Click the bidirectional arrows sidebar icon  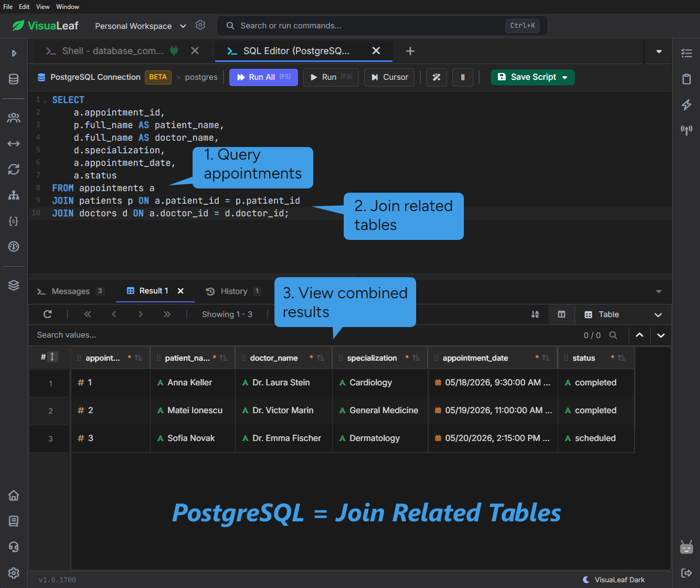point(14,143)
